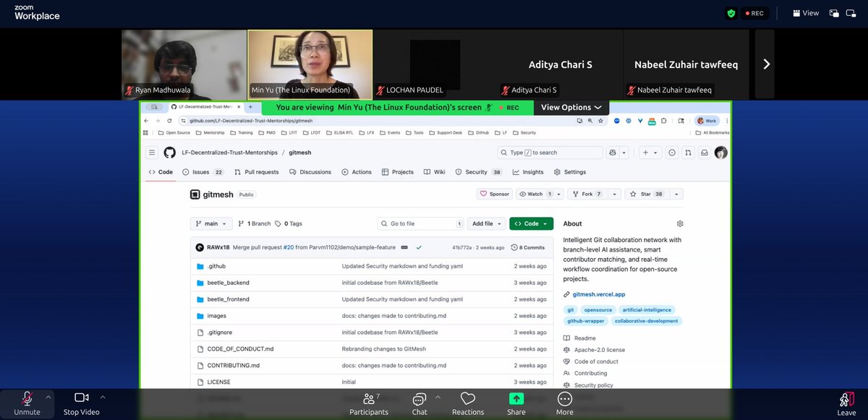
Task: Leave the Zoom meeting
Action: pyautogui.click(x=846, y=403)
